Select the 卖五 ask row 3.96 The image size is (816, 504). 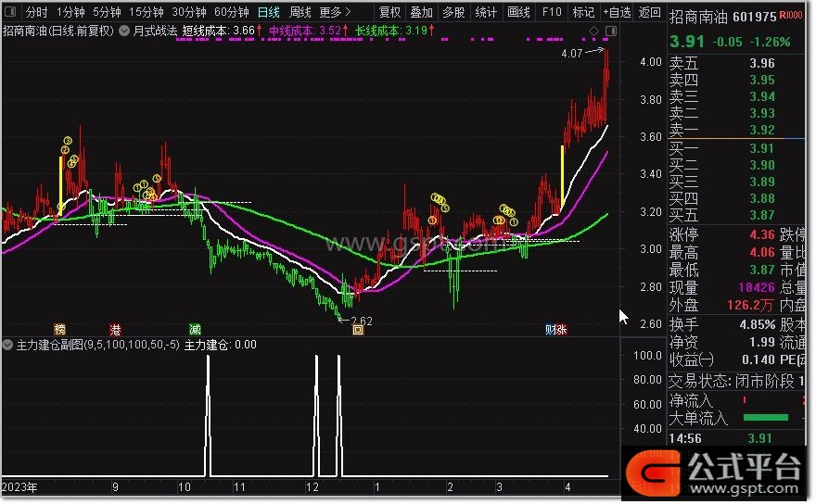tap(736, 63)
